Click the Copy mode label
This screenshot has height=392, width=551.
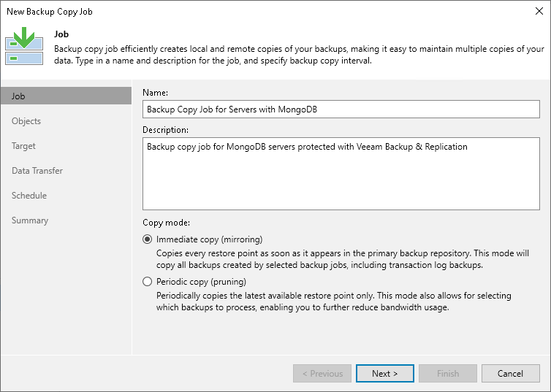coord(164,222)
